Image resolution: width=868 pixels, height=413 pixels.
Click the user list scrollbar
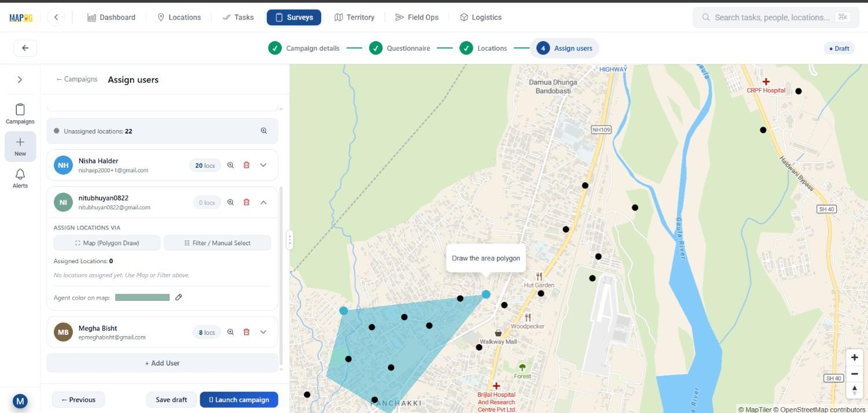coord(282,276)
